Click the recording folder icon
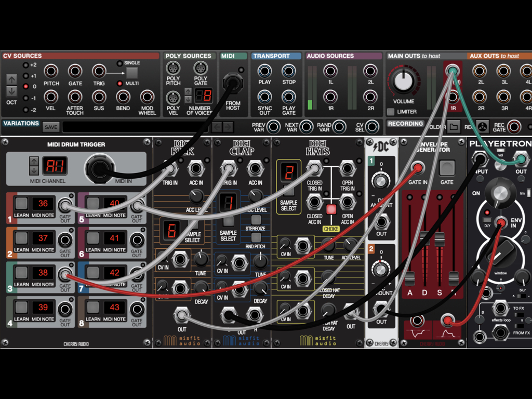 click(x=454, y=127)
